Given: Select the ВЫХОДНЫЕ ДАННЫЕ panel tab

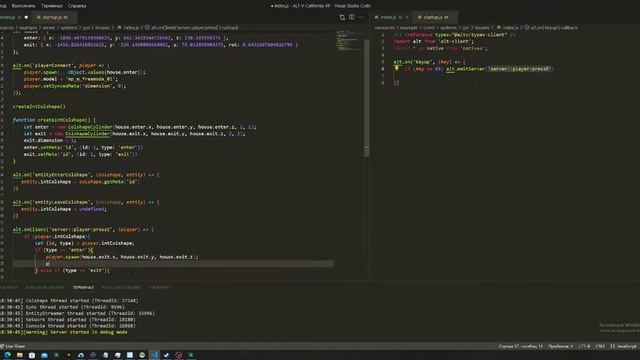Looking at the screenshot, I should pos(44,287).
